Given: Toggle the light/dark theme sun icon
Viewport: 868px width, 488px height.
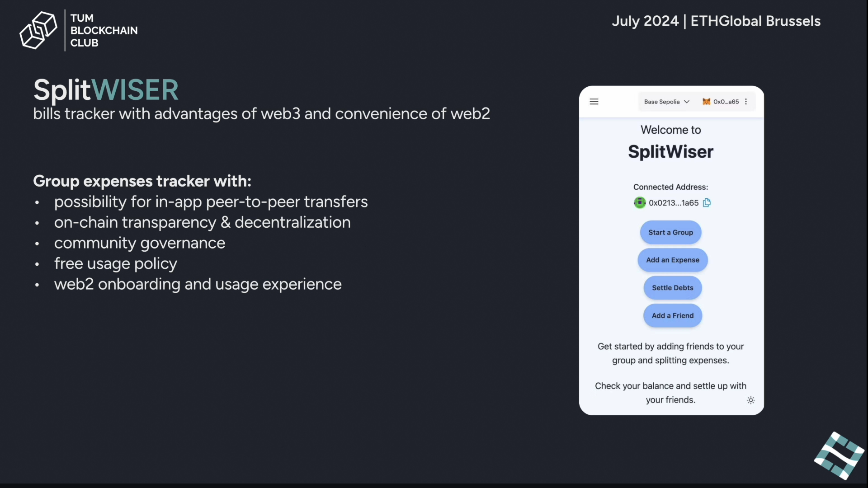Looking at the screenshot, I should pos(751,400).
